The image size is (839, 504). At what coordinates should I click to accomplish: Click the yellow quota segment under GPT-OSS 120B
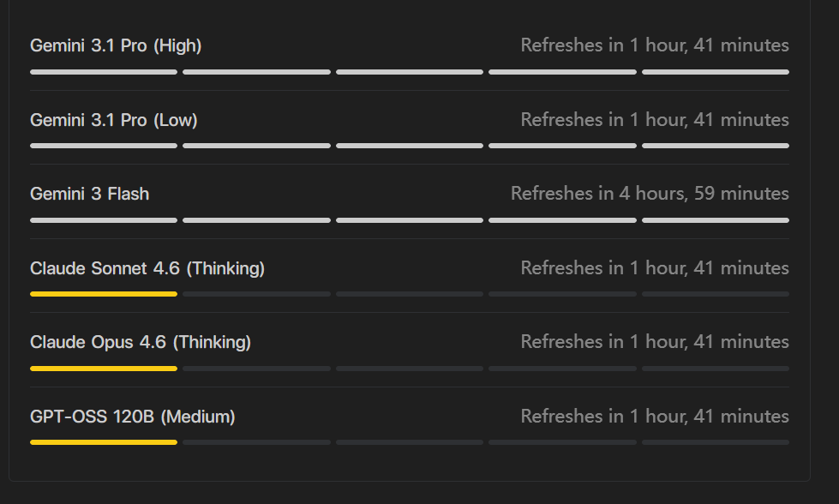point(104,442)
